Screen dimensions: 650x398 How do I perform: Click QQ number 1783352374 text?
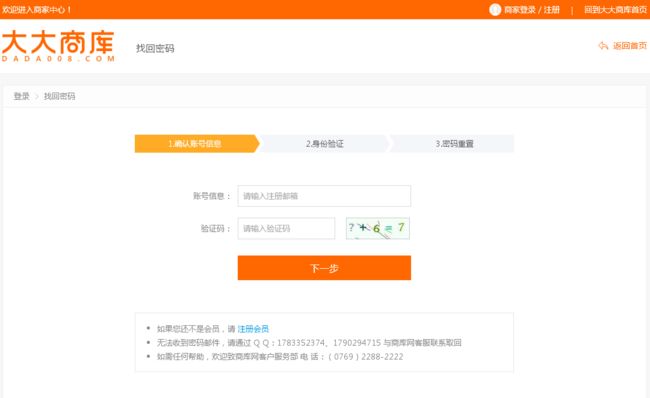(301, 343)
